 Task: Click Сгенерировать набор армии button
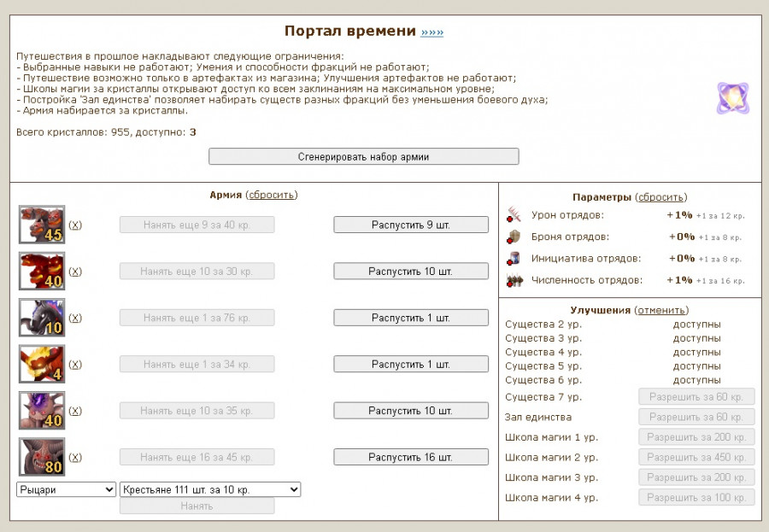(363, 156)
